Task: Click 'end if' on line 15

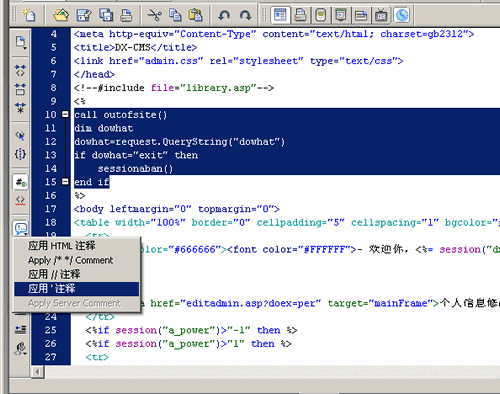Action: (92, 182)
